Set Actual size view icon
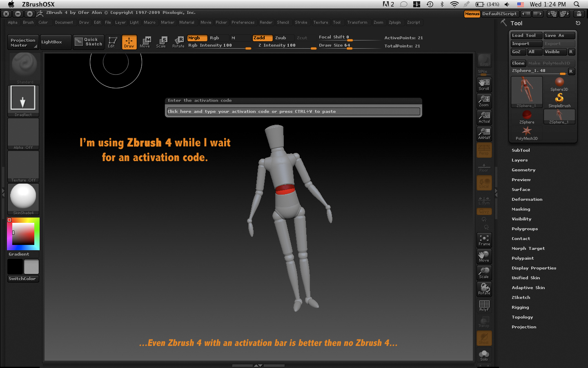The height and width of the screenshot is (368, 588). point(484,117)
